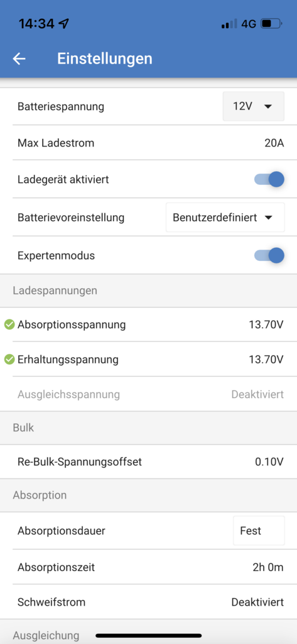Tap the Einstellungen header title

pyautogui.click(x=105, y=58)
